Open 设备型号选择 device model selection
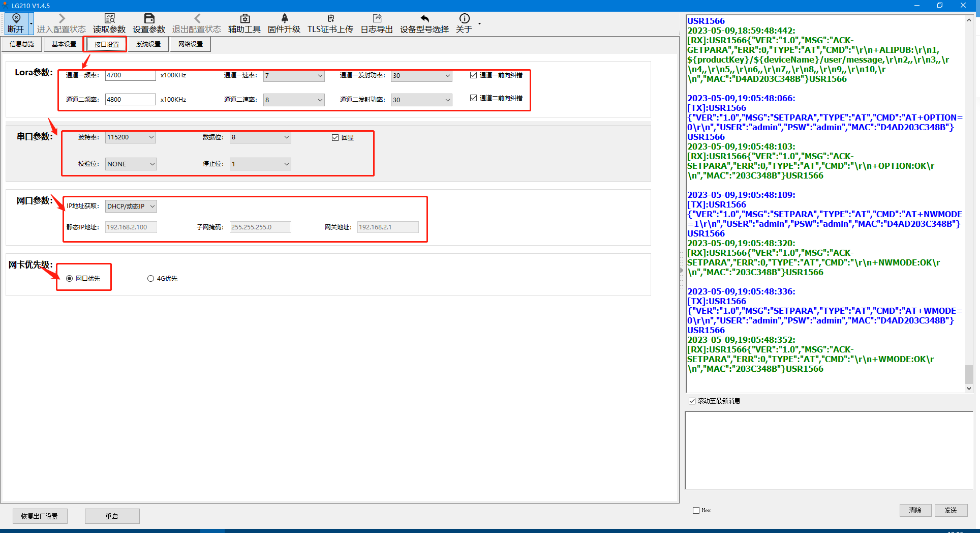980x533 pixels. click(x=424, y=19)
